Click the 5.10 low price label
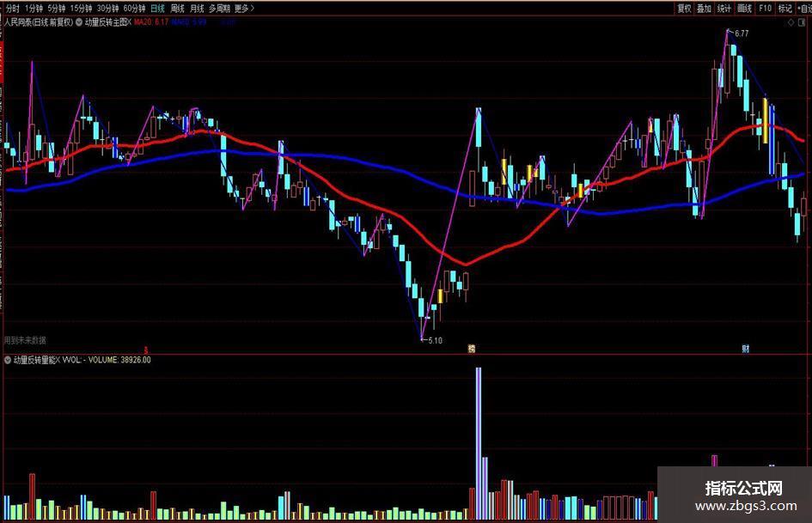The height and width of the screenshot is (523, 812). pos(435,340)
